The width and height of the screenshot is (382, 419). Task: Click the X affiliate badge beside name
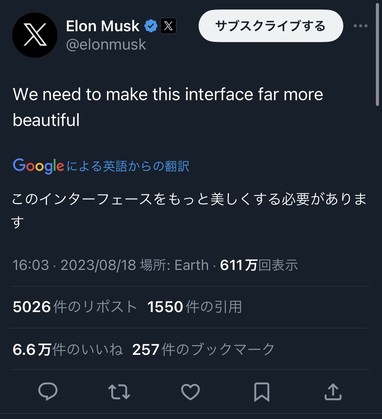tap(168, 26)
